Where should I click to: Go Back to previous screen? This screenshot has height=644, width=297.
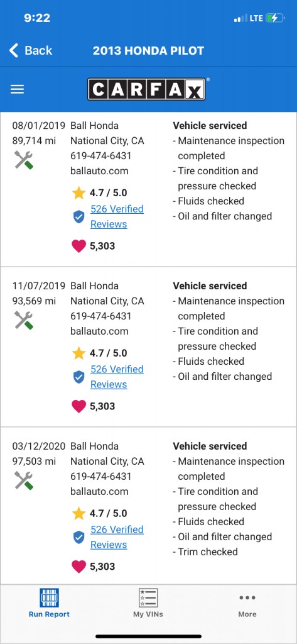[x=31, y=50]
